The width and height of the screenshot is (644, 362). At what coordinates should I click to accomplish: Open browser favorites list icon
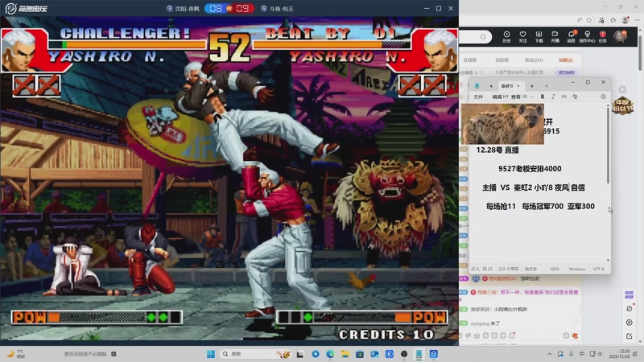click(613, 19)
